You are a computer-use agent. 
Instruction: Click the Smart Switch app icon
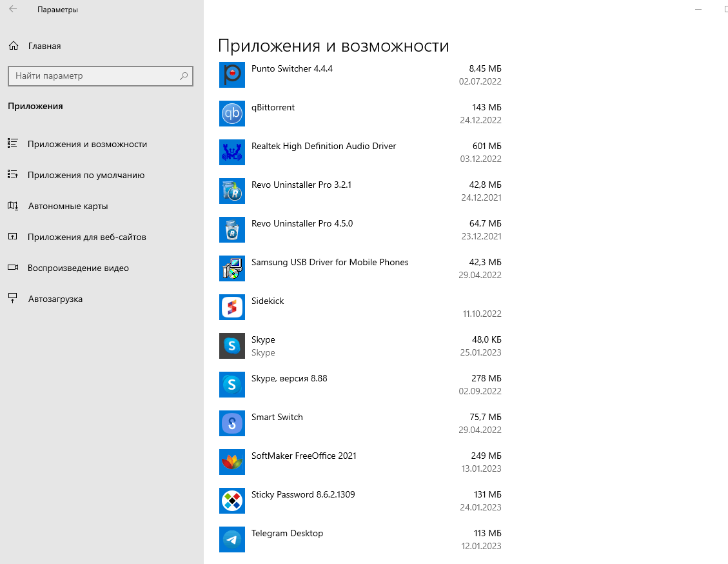tap(231, 423)
